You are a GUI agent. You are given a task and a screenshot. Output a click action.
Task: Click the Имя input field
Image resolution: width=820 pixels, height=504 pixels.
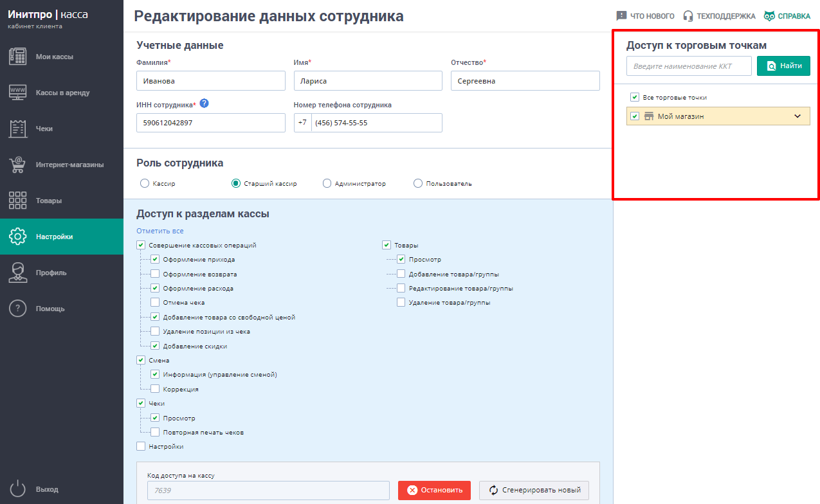[368, 81]
